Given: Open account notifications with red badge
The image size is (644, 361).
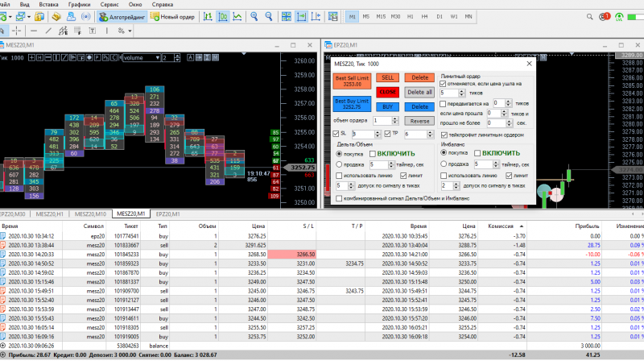Looking at the screenshot, I should pos(605,17).
